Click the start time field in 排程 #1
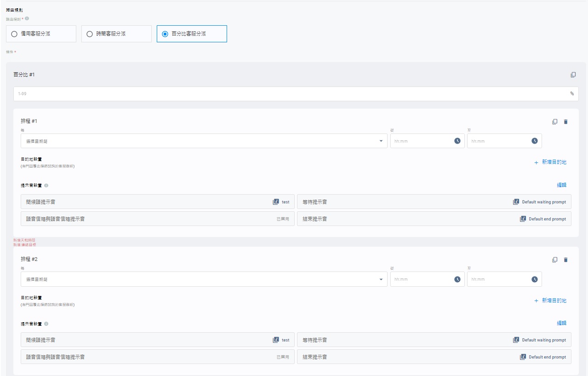588x376 pixels. point(428,141)
